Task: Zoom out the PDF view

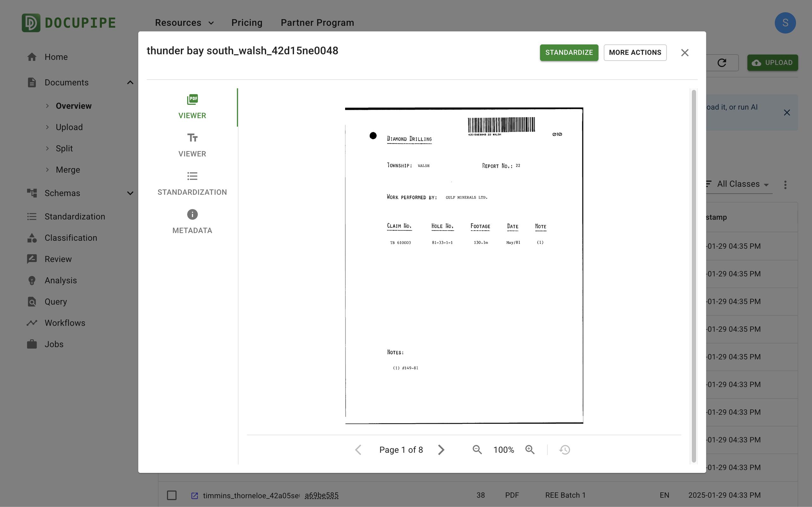Action: click(x=477, y=450)
